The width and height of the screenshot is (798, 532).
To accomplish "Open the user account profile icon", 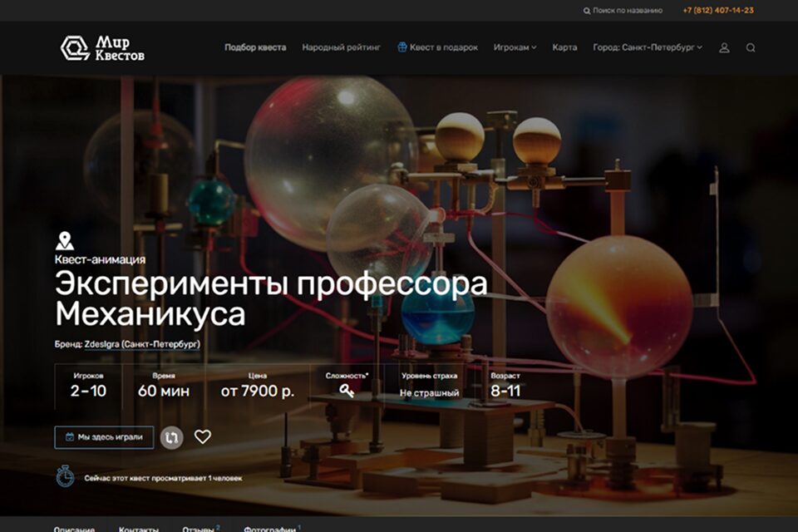I will [x=724, y=48].
